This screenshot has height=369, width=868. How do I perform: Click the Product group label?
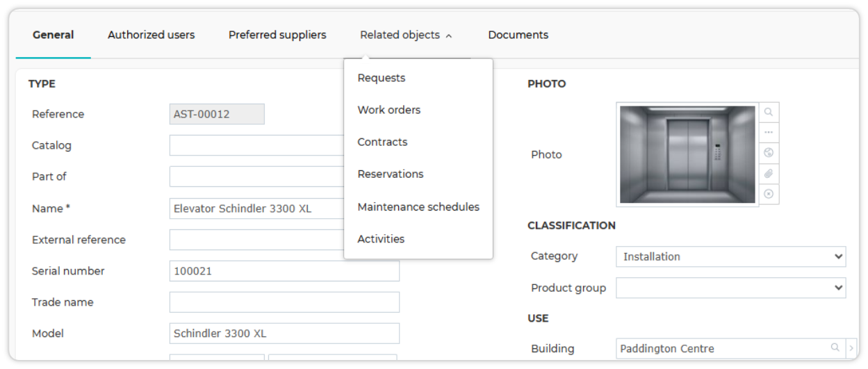(x=568, y=288)
